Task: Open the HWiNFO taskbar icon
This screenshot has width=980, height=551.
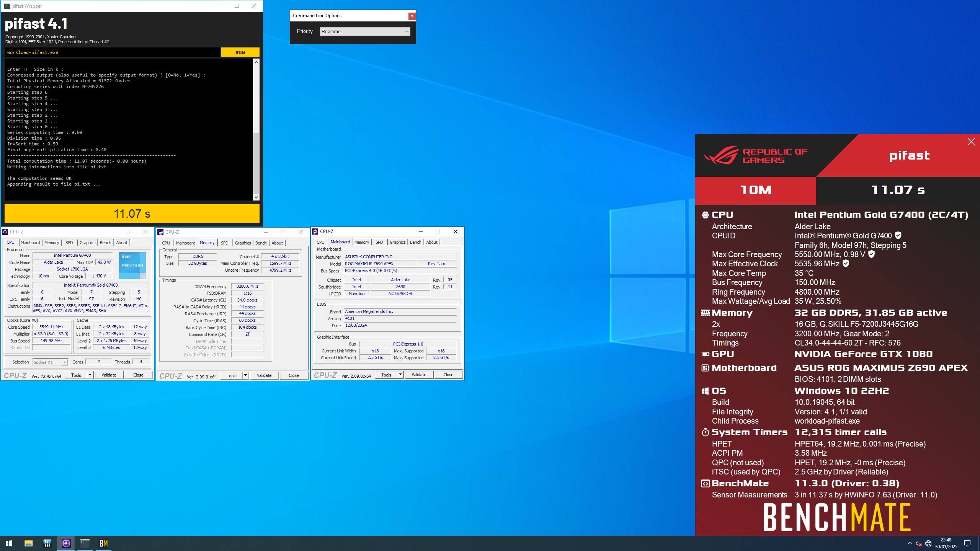Action: click(47, 543)
